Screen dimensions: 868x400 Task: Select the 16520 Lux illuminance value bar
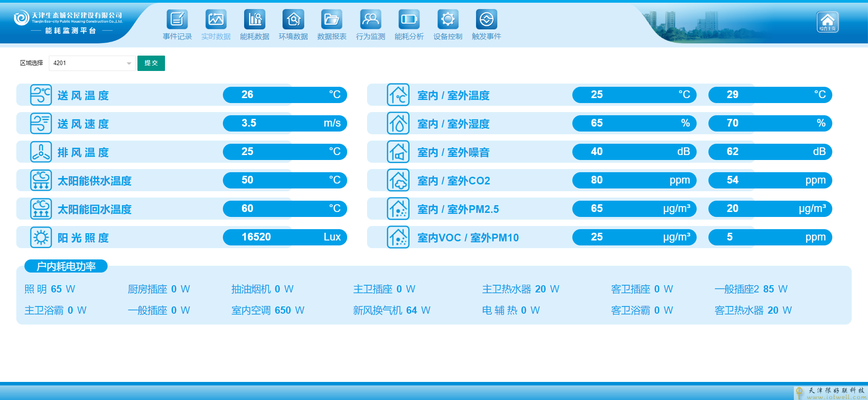click(285, 237)
